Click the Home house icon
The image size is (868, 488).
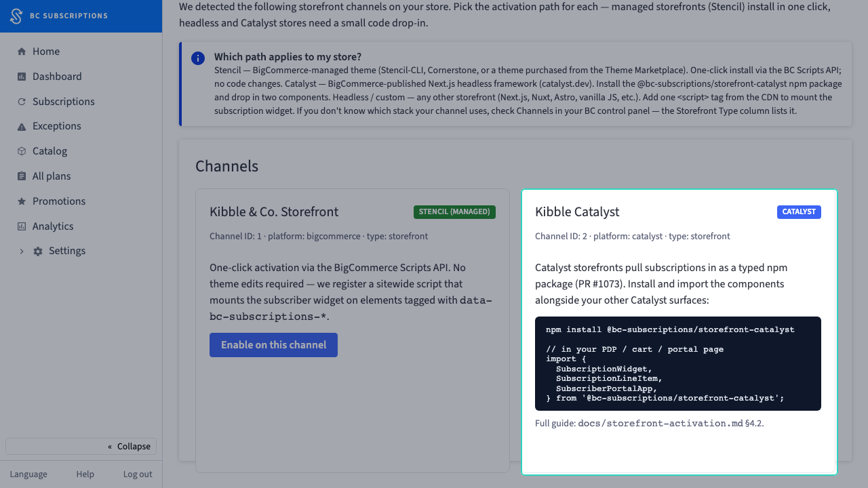click(x=22, y=52)
